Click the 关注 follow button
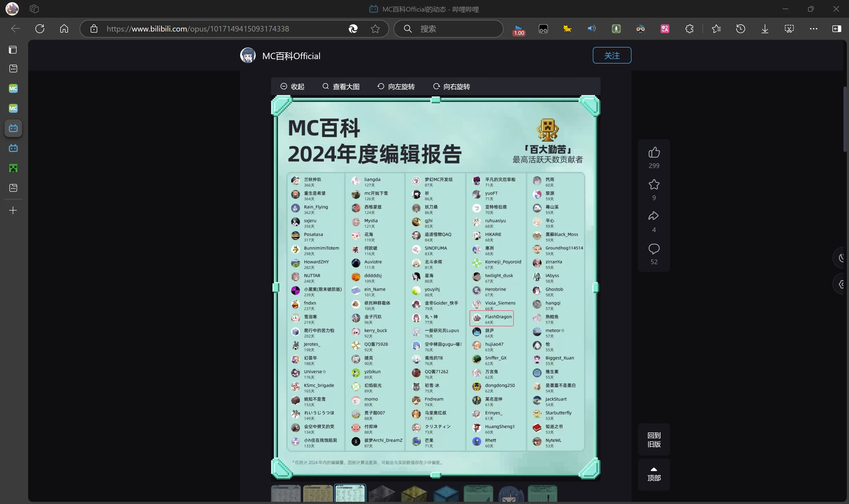The width and height of the screenshot is (849, 504). (x=612, y=55)
